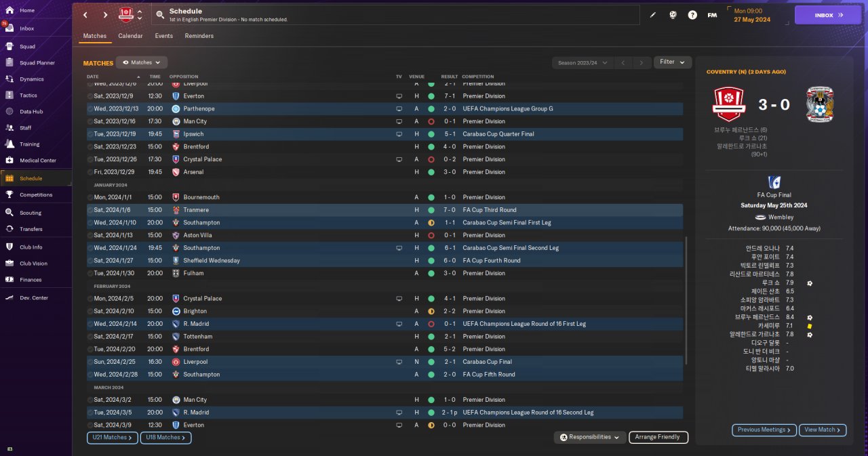Click View Match button
The width and height of the screenshot is (868, 456).
[x=823, y=430]
